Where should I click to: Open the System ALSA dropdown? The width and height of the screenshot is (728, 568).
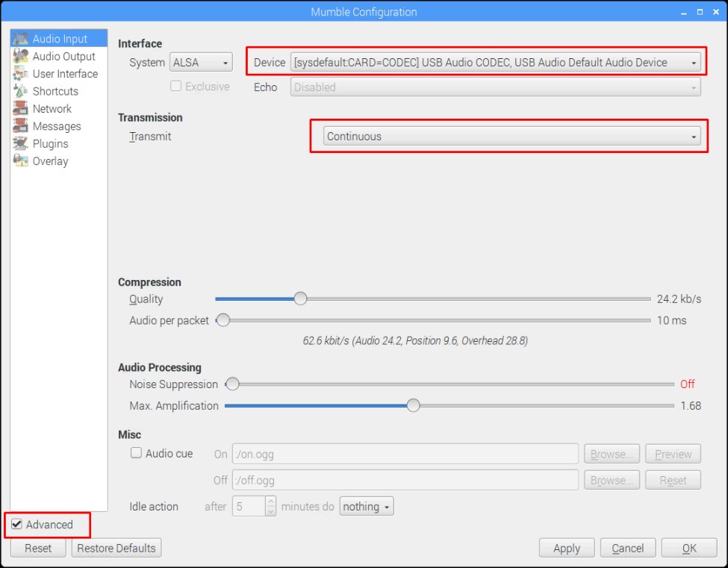[201, 62]
